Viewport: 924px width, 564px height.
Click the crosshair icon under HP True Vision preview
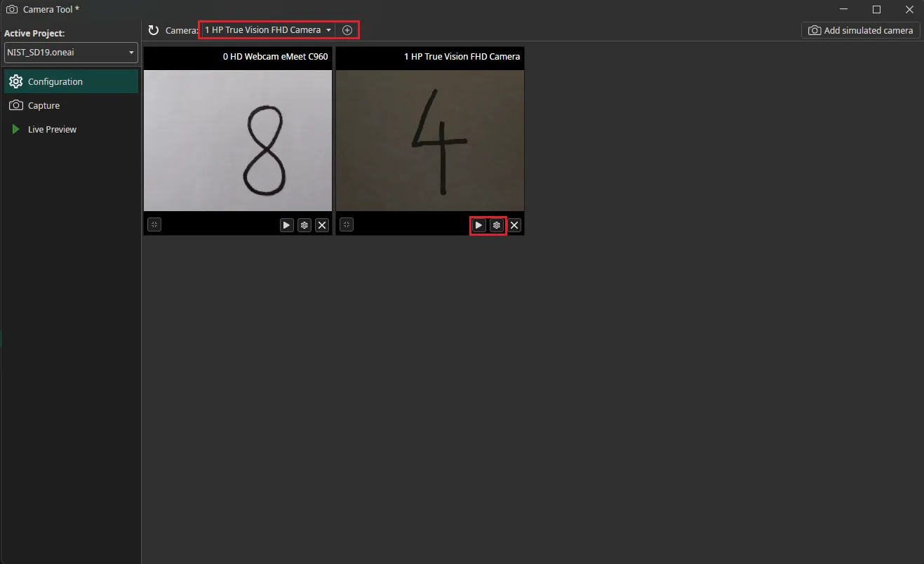pyautogui.click(x=346, y=224)
